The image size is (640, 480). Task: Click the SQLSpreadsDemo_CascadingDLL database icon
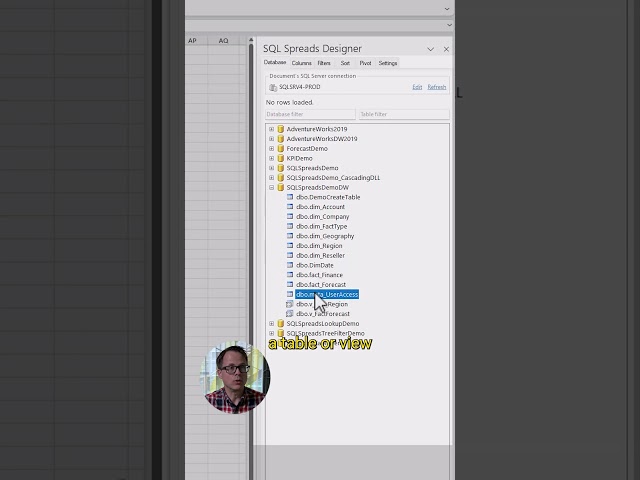coord(280,178)
